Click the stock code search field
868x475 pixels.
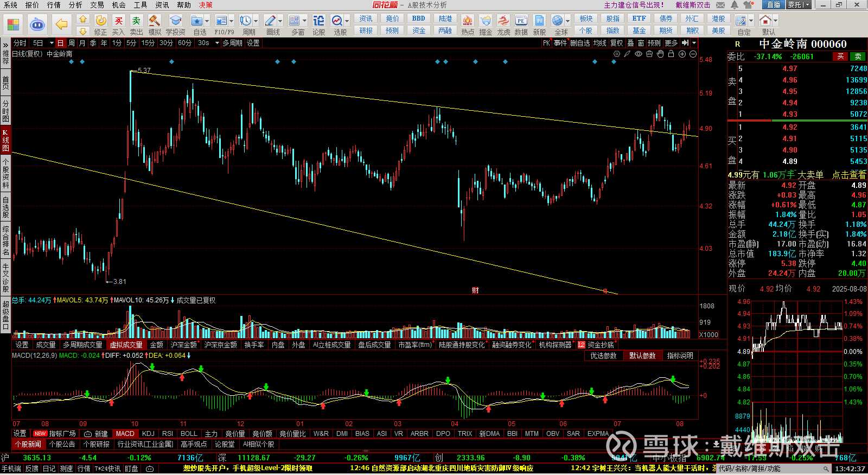pos(775,468)
